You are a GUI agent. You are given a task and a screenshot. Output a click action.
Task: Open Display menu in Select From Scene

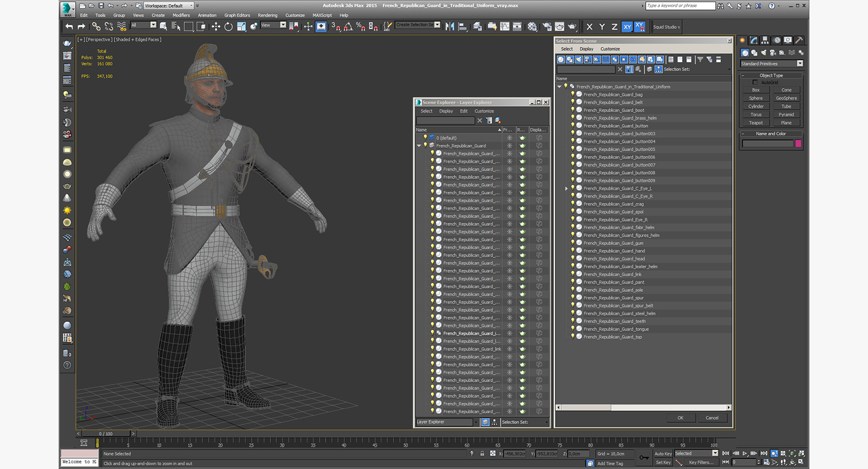586,49
